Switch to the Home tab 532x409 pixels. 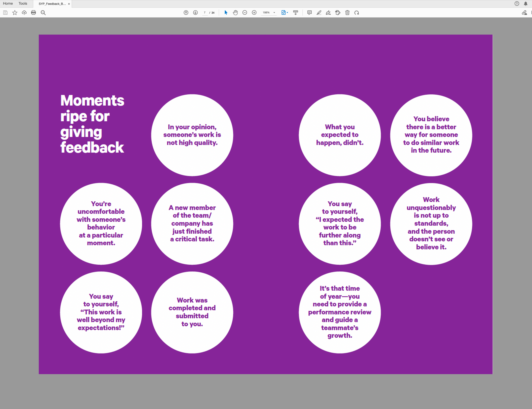coord(8,3)
